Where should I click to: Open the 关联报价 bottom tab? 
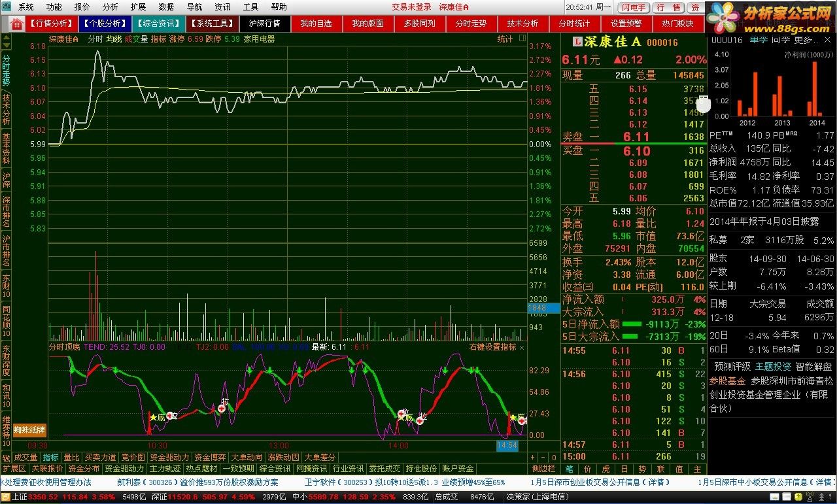47,469
